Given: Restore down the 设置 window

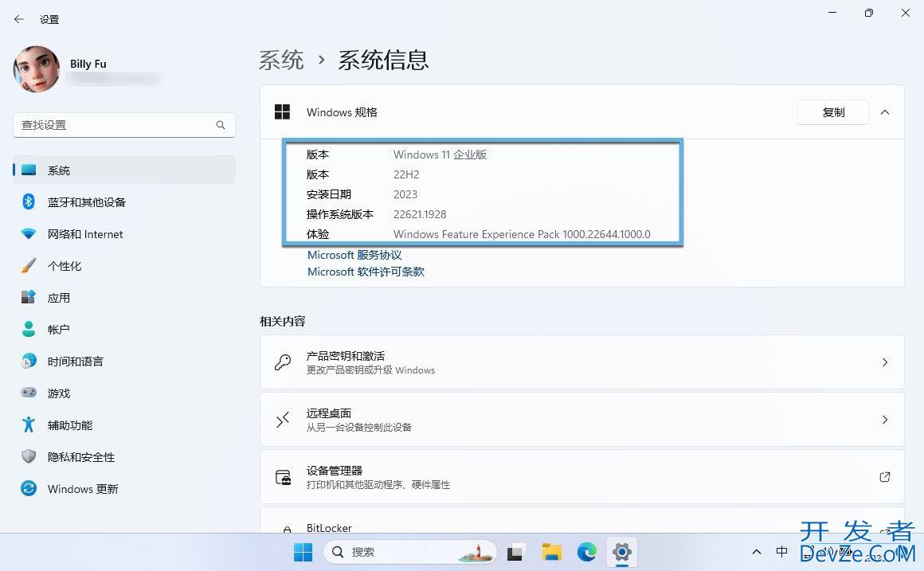Looking at the screenshot, I should click(868, 13).
